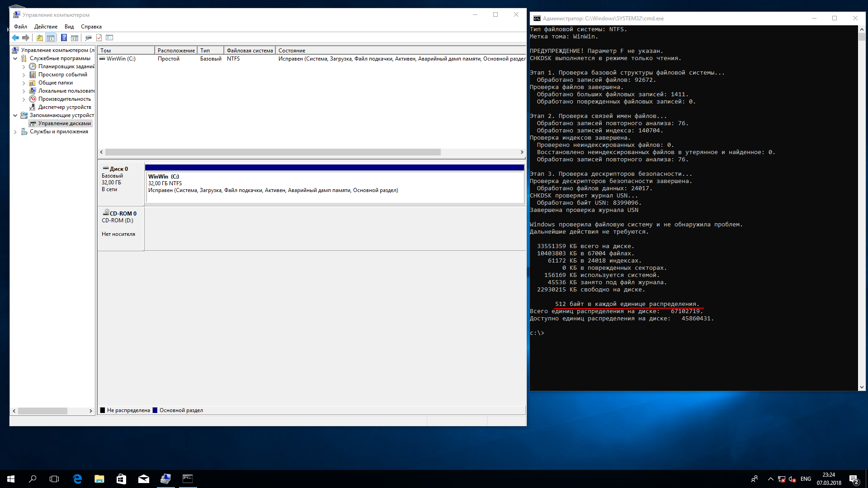
Task: Open Microsoft Edge from the taskbar
Action: click(77, 479)
